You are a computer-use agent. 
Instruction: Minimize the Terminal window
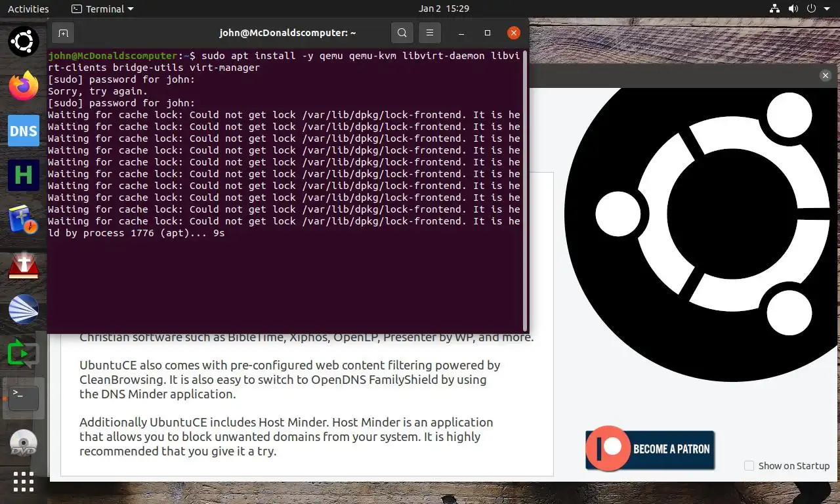[461, 32]
